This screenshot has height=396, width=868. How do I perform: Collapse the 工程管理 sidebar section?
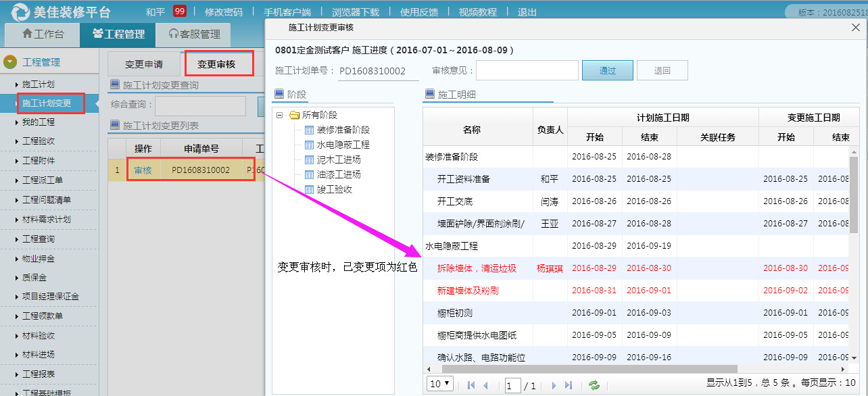10,62
